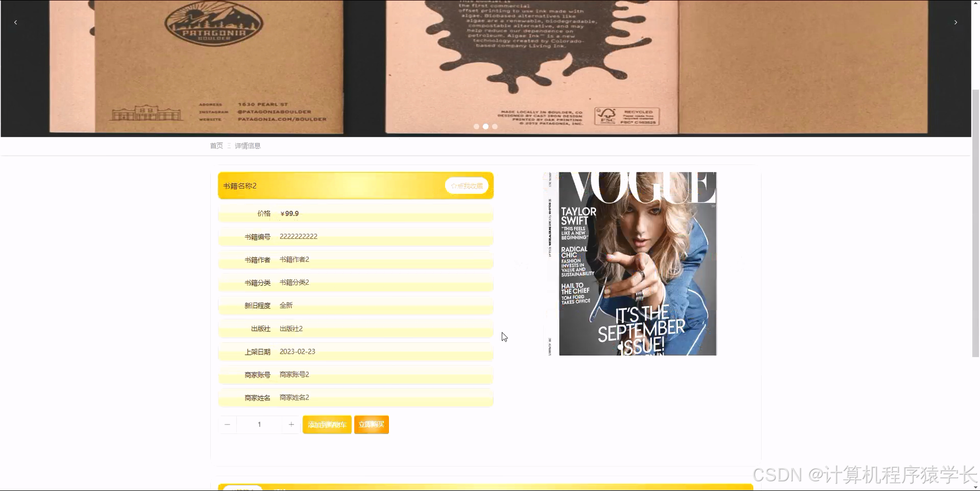The image size is (980, 491).
Task: Click 详情信息 breadcrumb item
Action: (x=248, y=146)
